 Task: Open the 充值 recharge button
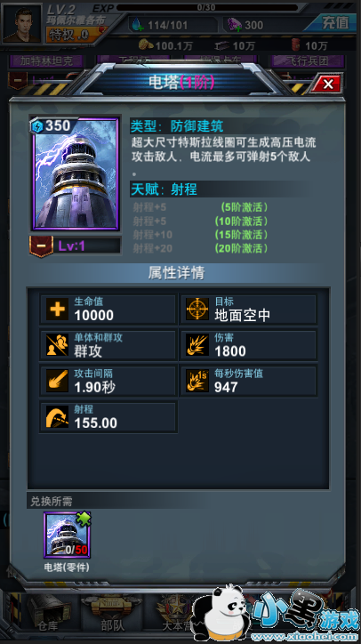click(333, 23)
